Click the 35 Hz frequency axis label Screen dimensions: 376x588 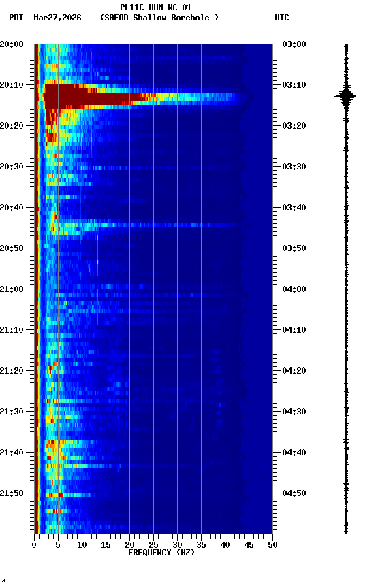(201, 546)
